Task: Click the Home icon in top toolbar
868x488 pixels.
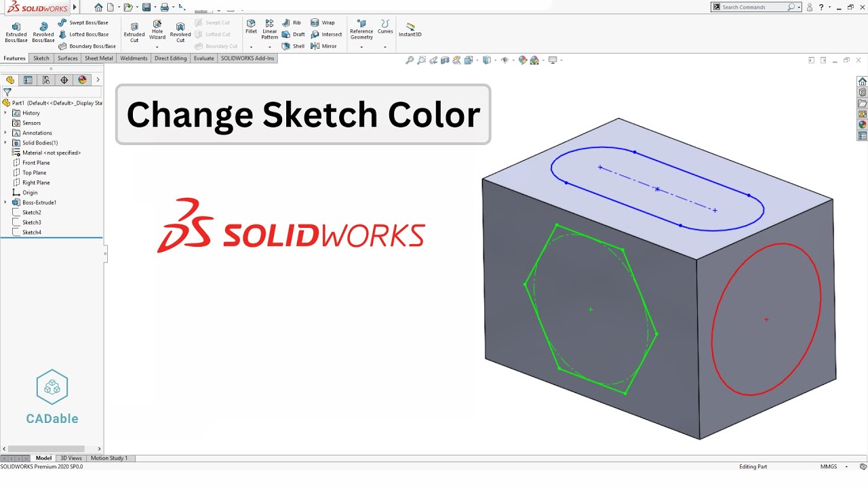Action: (x=98, y=7)
